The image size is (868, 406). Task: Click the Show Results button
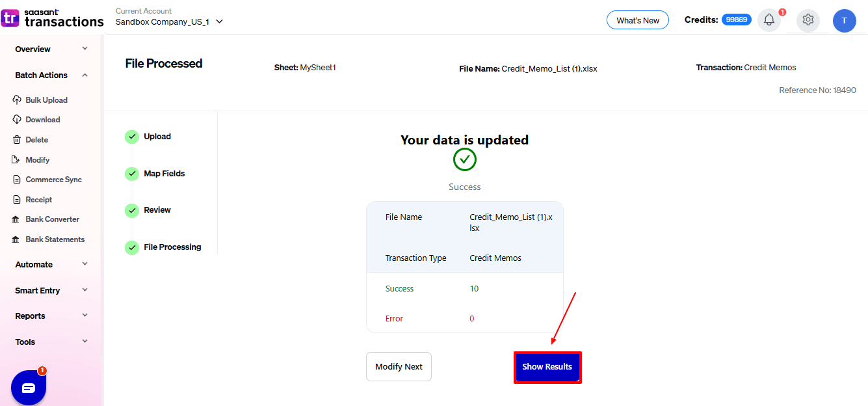coord(547,367)
